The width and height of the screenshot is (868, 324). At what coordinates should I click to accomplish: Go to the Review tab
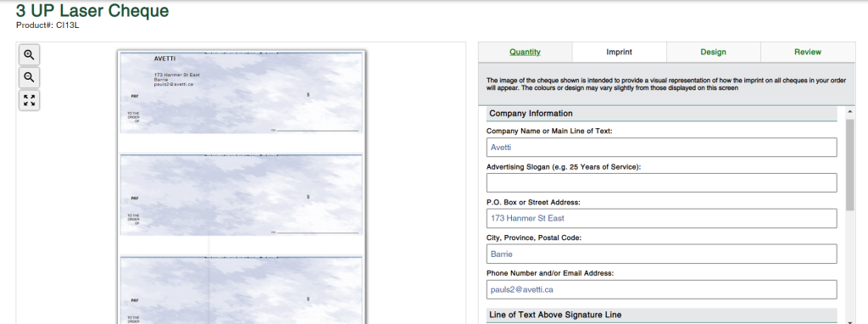[808, 52]
